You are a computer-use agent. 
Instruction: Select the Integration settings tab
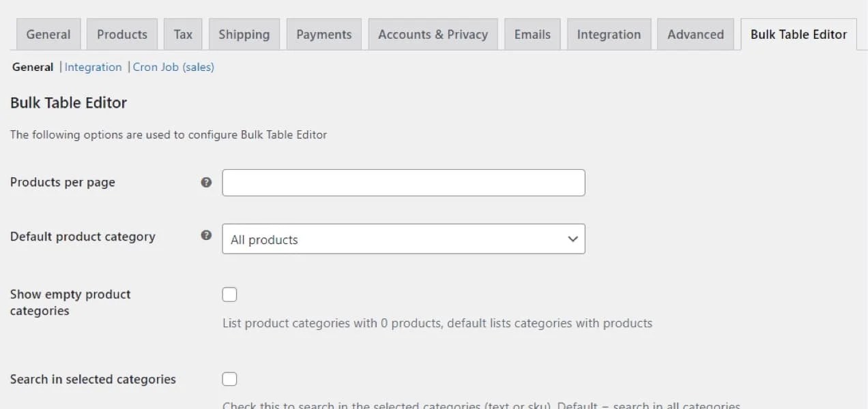[609, 34]
